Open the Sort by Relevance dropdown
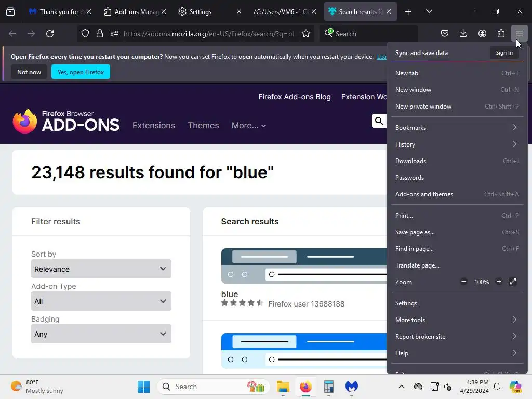This screenshot has height=399, width=532. coord(101,269)
